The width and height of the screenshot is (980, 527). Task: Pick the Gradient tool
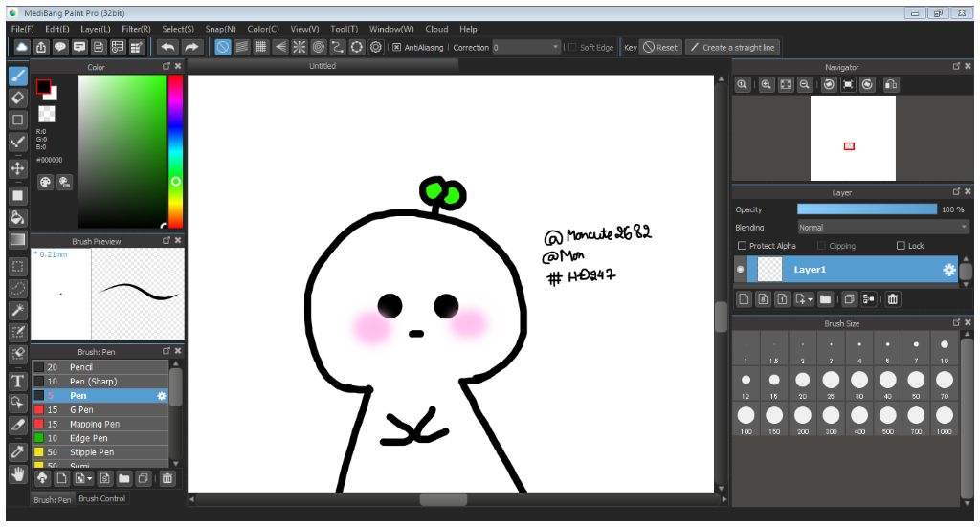pos(17,240)
